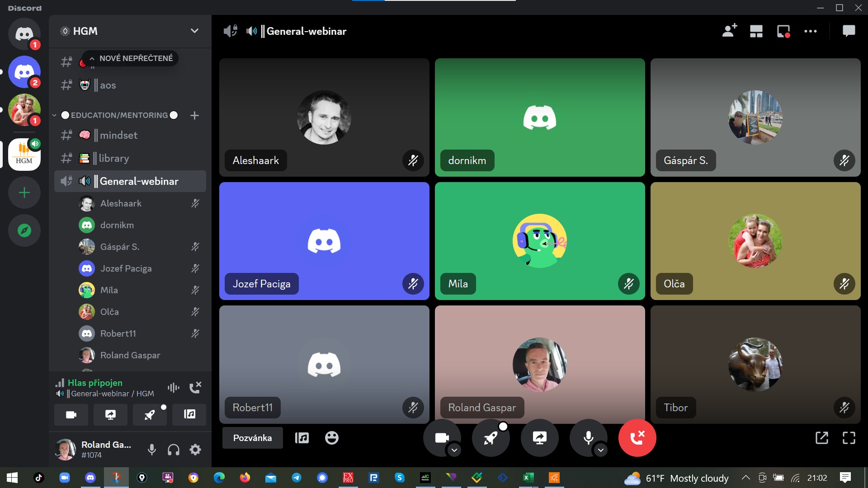Explore discoverable servers compass icon
The height and width of the screenshot is (488, 868).
point(24,230)
